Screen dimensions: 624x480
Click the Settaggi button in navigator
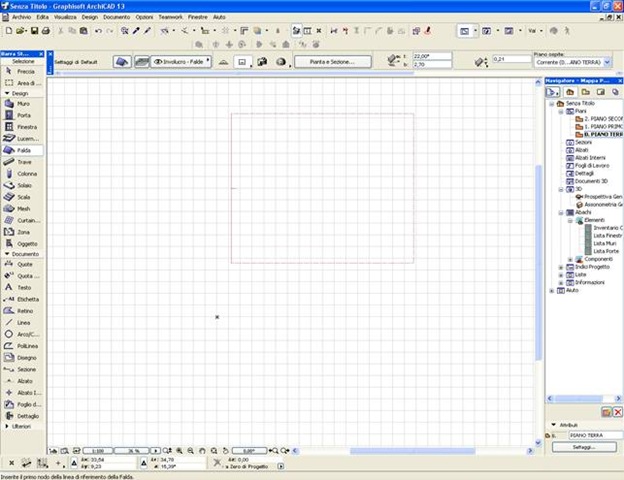click(x=584, y=447)
